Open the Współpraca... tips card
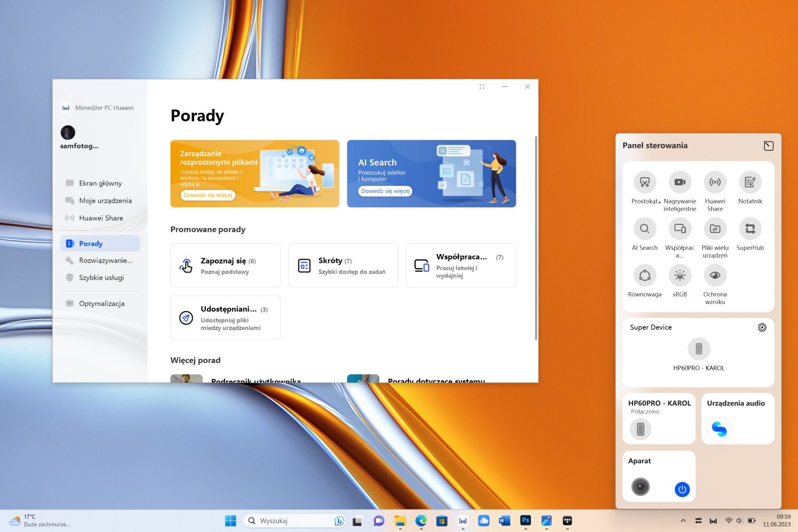Viewport: 798px width, 532px height. pyautogui.click(x=461, y=266)
